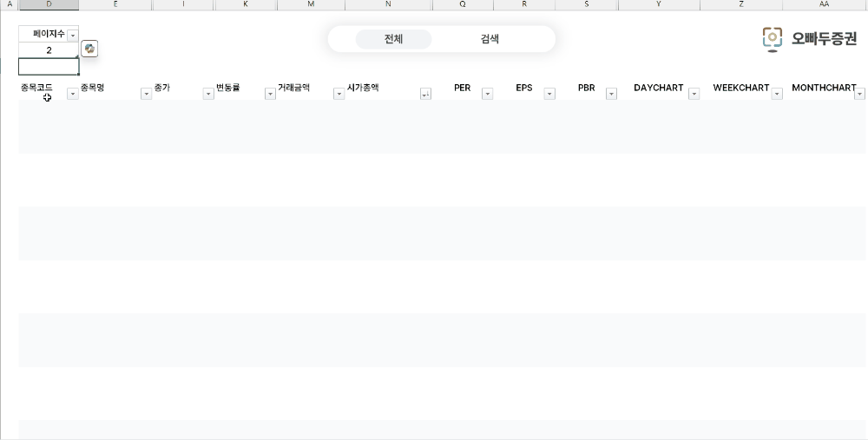Open the EPS filter dropdown

point(549,94)
